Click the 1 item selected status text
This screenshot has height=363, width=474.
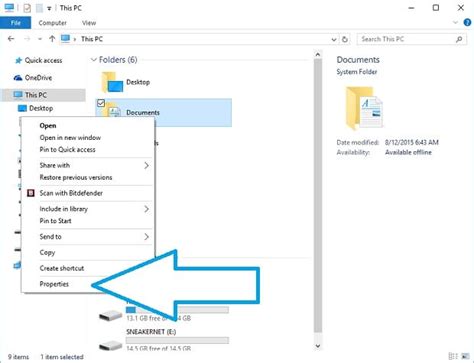(x=62, y=357)
